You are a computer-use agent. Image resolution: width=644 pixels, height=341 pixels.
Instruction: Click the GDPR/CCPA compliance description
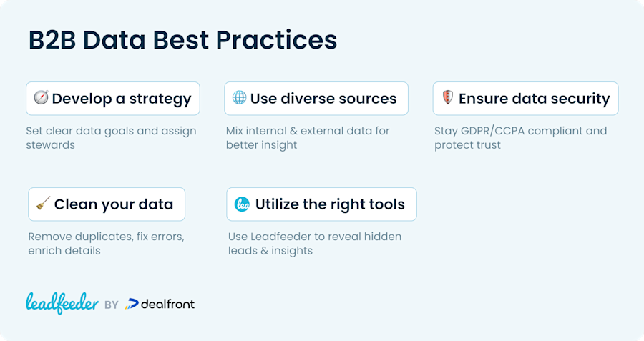tap(520, 138)
